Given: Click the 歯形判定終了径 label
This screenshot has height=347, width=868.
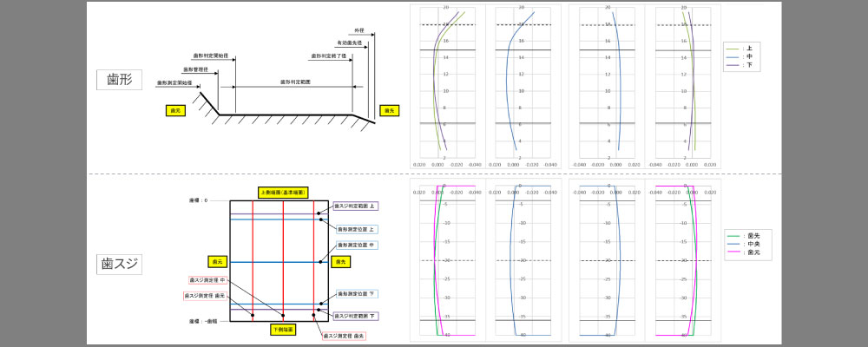Looking at the screenshot, I should pos(328,56).
